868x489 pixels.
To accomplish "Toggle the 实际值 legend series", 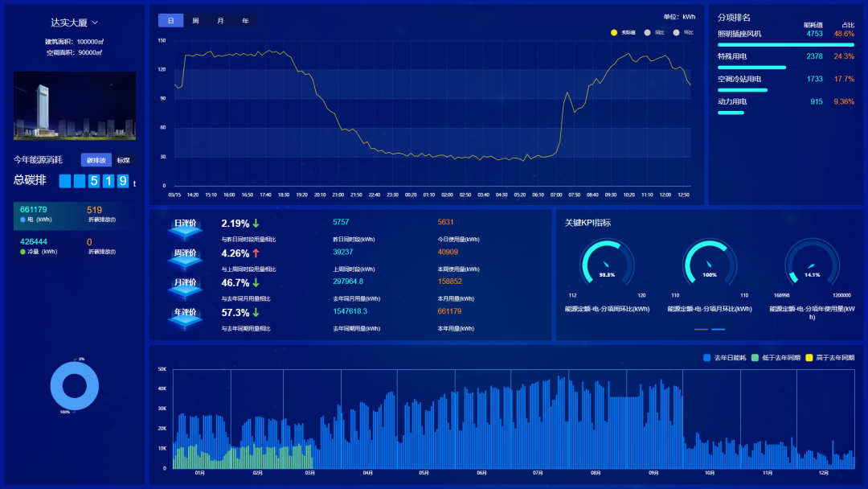I will click(623, 32).
